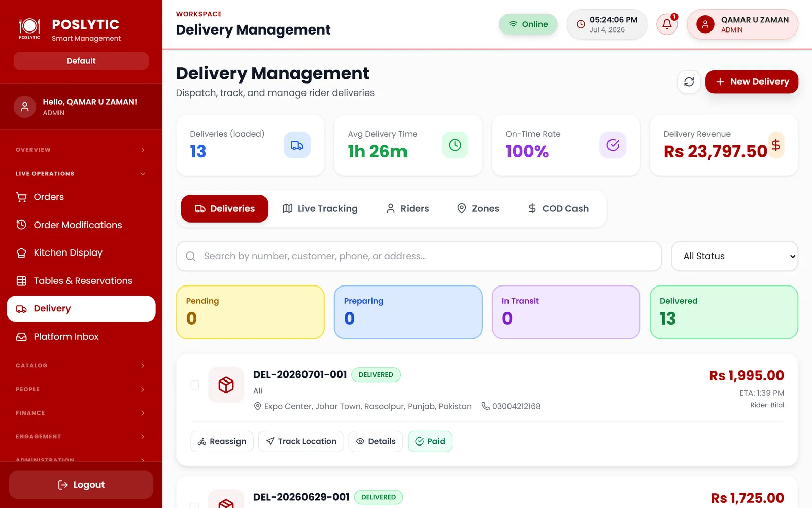Open the notification bell
Image resolution: width=812 pixels, height=508 pixels.
(x=667, y=24)
